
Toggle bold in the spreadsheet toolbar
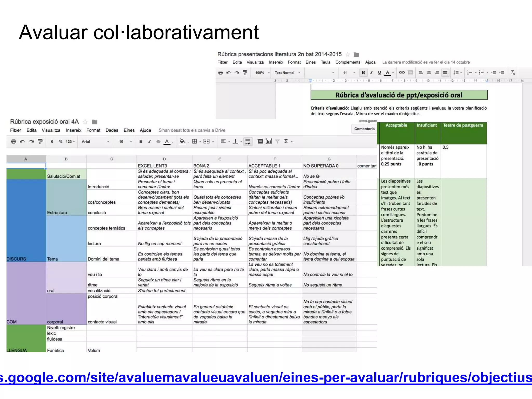click(x=141, y=142)
